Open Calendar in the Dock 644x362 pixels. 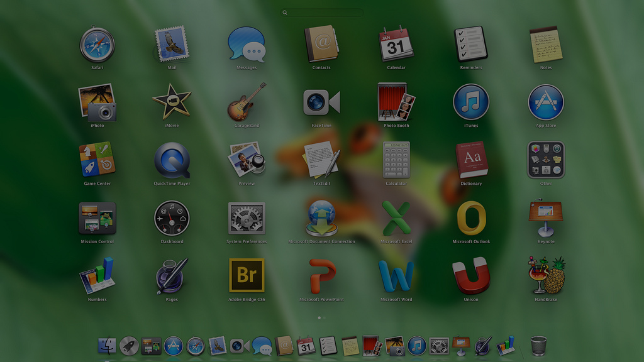click(306, 346)
